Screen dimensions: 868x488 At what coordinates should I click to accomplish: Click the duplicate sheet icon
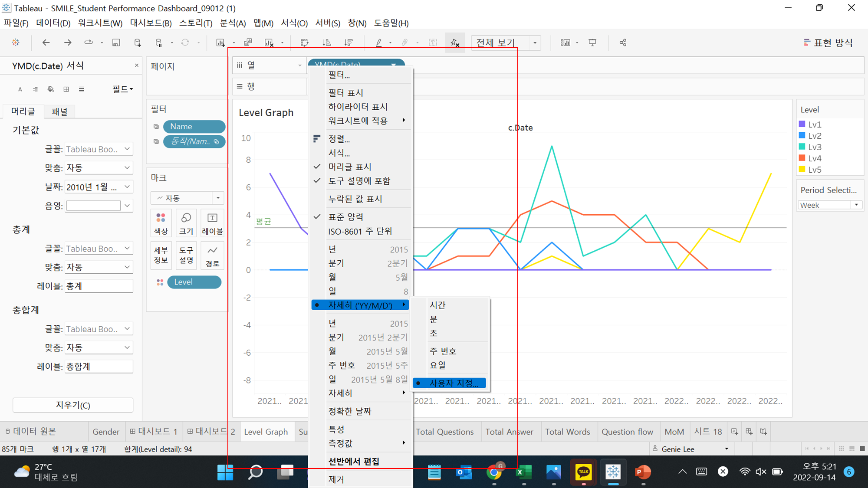click(248, 43)
